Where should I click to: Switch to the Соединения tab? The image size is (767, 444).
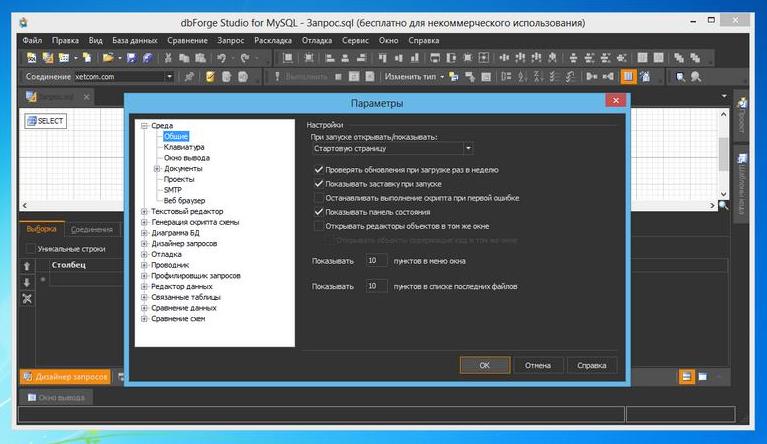click(x=91, y=229)
